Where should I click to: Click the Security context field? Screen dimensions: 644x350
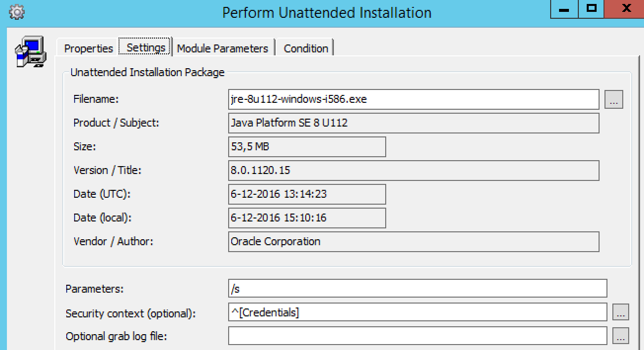click(x=417, y=312)
